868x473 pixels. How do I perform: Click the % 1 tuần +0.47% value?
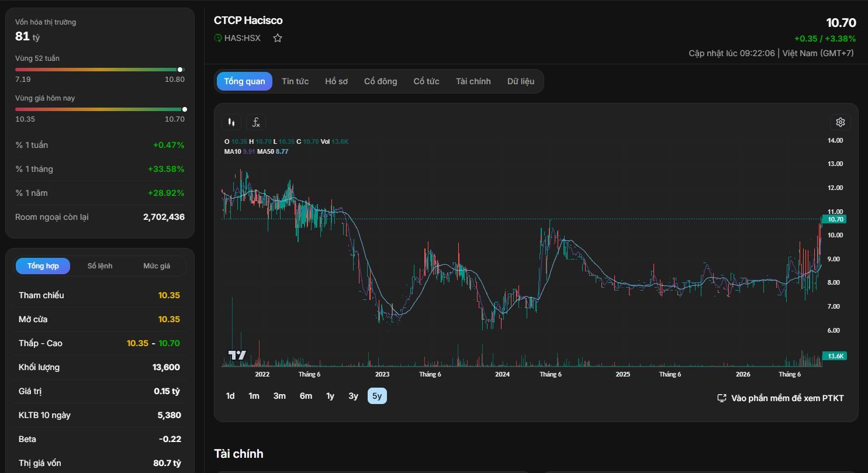pyautogui.click(x=168, y=145)
